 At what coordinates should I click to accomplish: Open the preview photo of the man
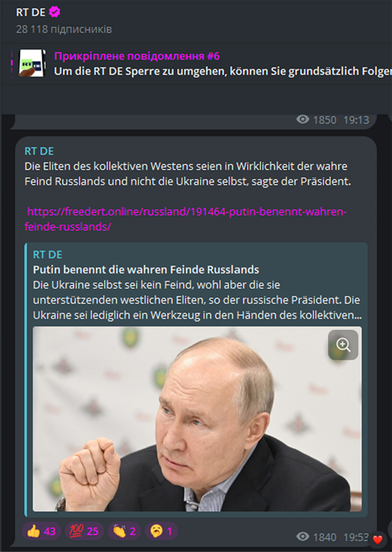tap(197, 419)
